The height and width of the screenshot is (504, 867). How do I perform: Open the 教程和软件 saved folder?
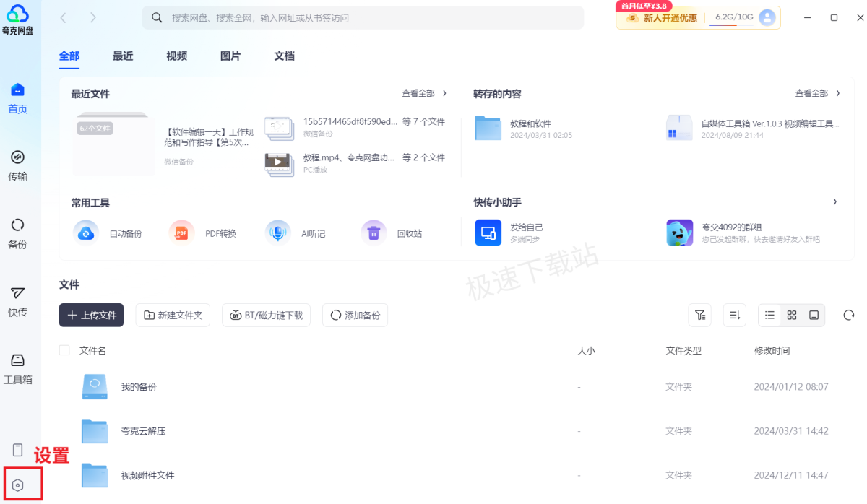pyautogui.click(x=524, y=128)
